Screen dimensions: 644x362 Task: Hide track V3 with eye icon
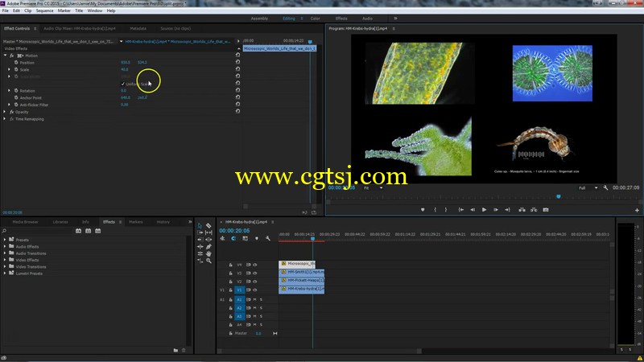pos(255,273)
